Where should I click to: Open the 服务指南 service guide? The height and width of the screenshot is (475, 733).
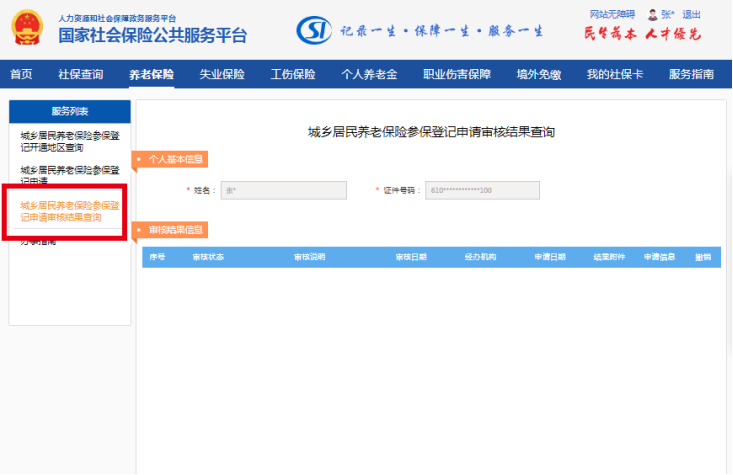click(691, 75)
